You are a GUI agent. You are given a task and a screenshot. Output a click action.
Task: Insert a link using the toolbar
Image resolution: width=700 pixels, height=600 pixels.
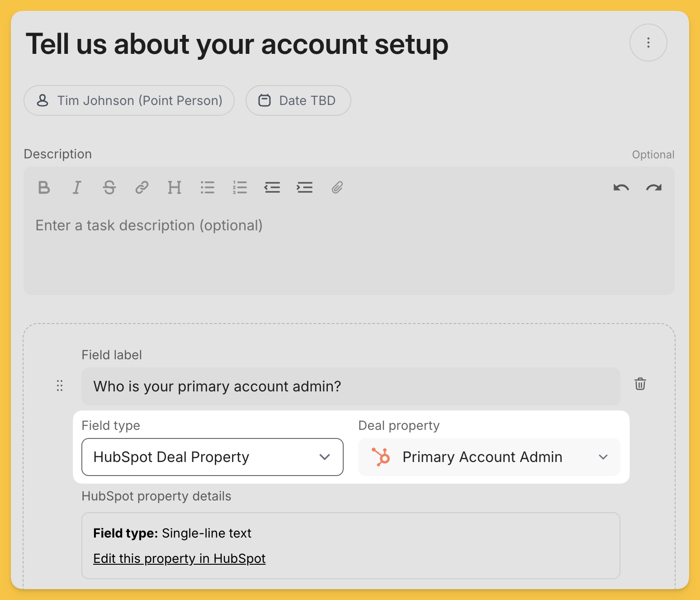click(142, 187)
